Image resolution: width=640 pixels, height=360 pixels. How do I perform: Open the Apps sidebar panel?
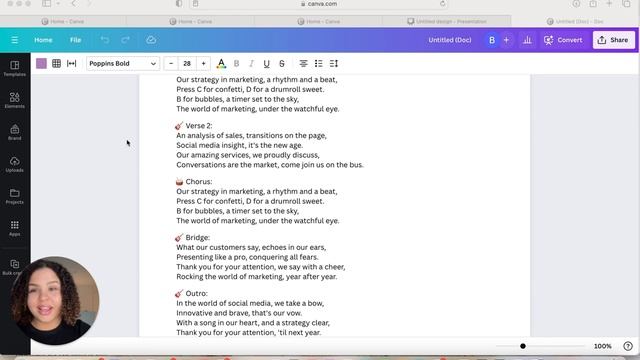point(15,228)
